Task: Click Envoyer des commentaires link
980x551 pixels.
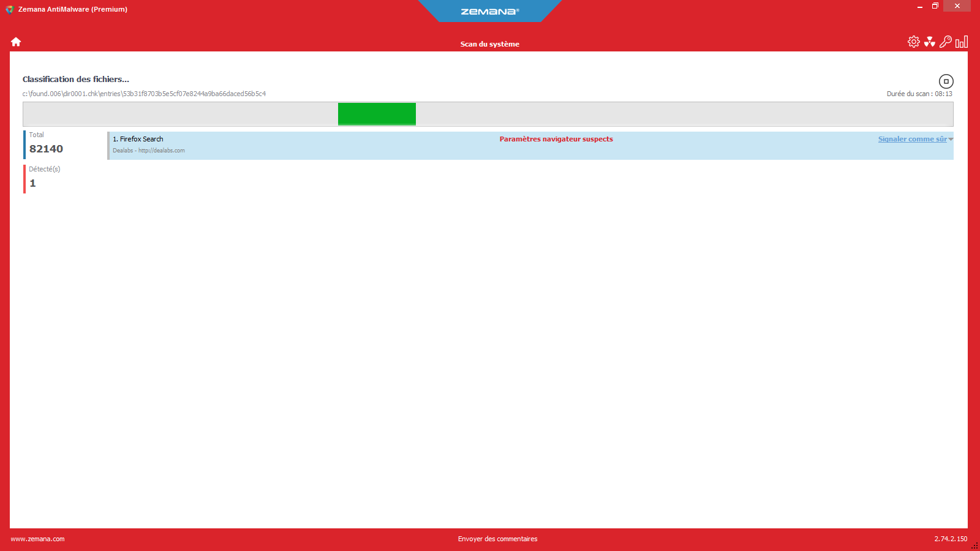Action: pos(498,539)
